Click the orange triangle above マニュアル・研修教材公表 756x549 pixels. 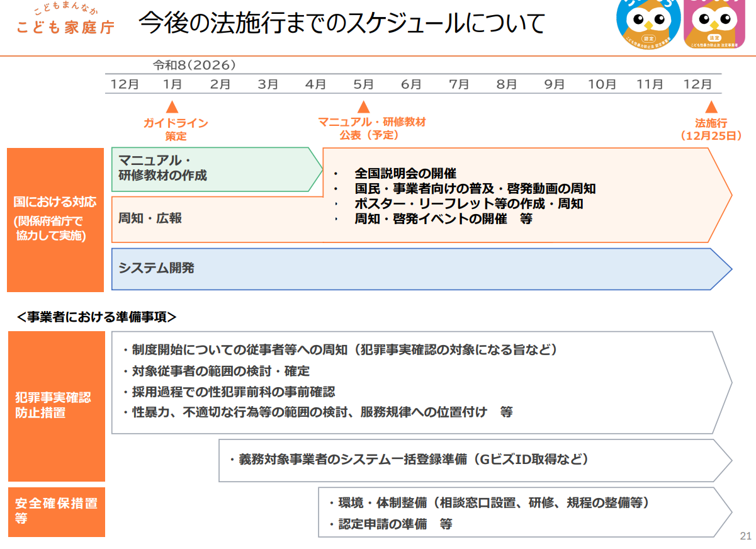point(363,107)
